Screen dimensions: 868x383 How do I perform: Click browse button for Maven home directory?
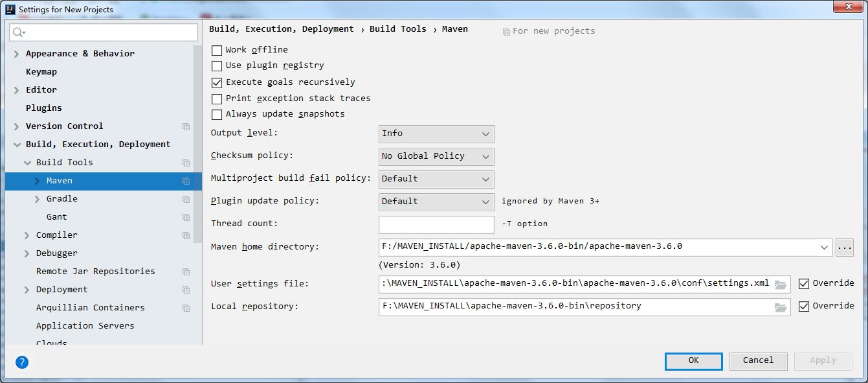pos(845,247)
